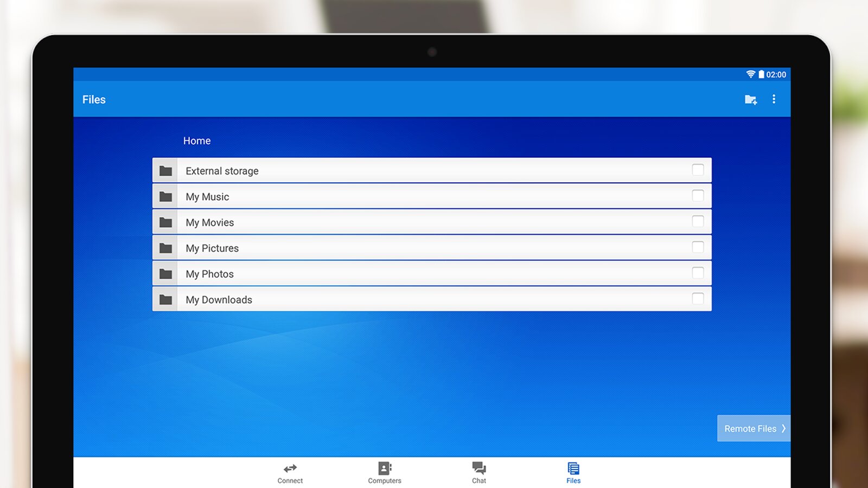Tap the Wi-Fi status icon
This screenshot has height=488, width=868.
tap(750, 74)
